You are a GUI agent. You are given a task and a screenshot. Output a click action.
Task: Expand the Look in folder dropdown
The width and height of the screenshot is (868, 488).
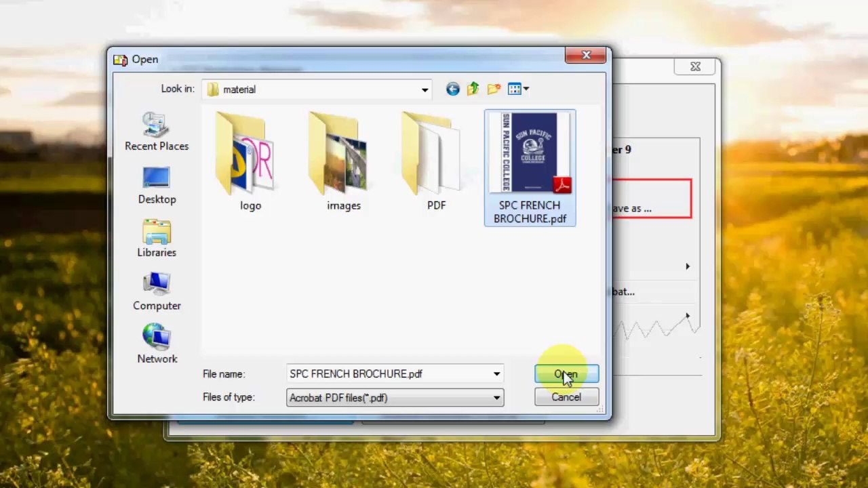point(425,89)
